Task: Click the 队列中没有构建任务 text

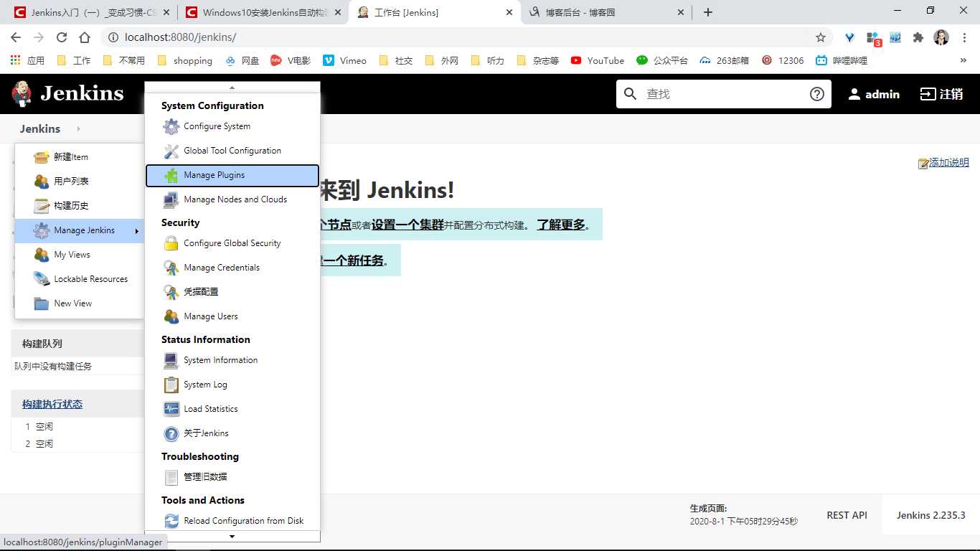Action: [53, 366]
